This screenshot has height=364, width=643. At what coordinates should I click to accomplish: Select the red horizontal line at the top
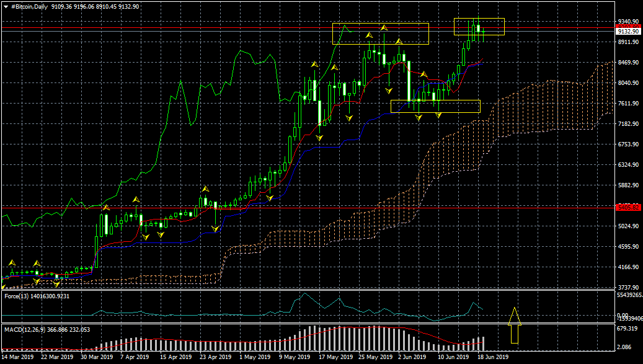[186, 28]
